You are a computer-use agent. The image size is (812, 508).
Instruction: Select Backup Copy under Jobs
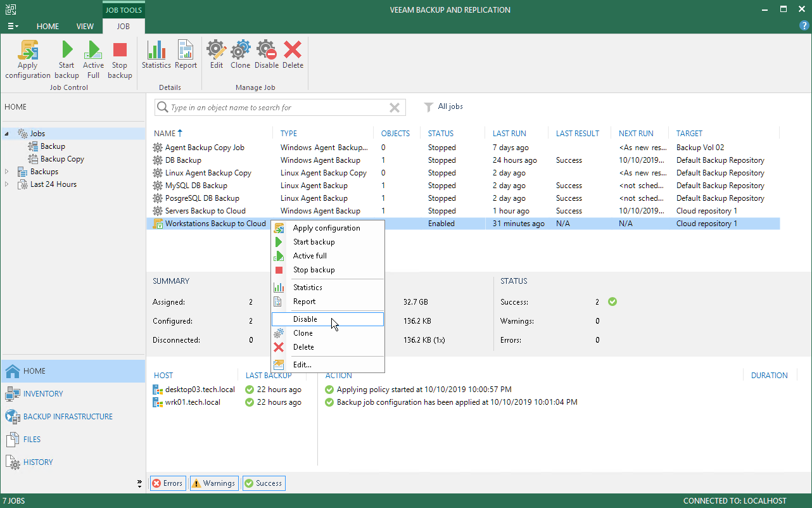pyautogui.click(x=62, y=159)
